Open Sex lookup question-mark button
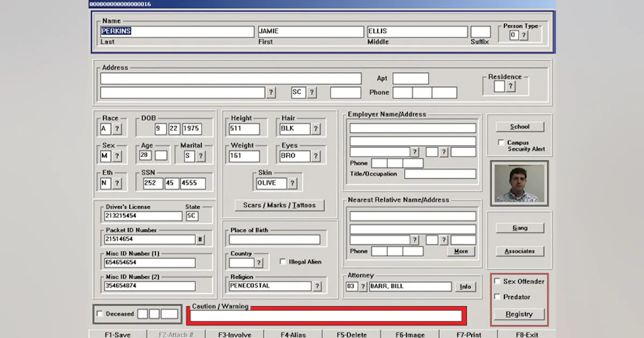The width and height of the screenshot is (644, 338). pyautogui.click(x=117, y=156)
